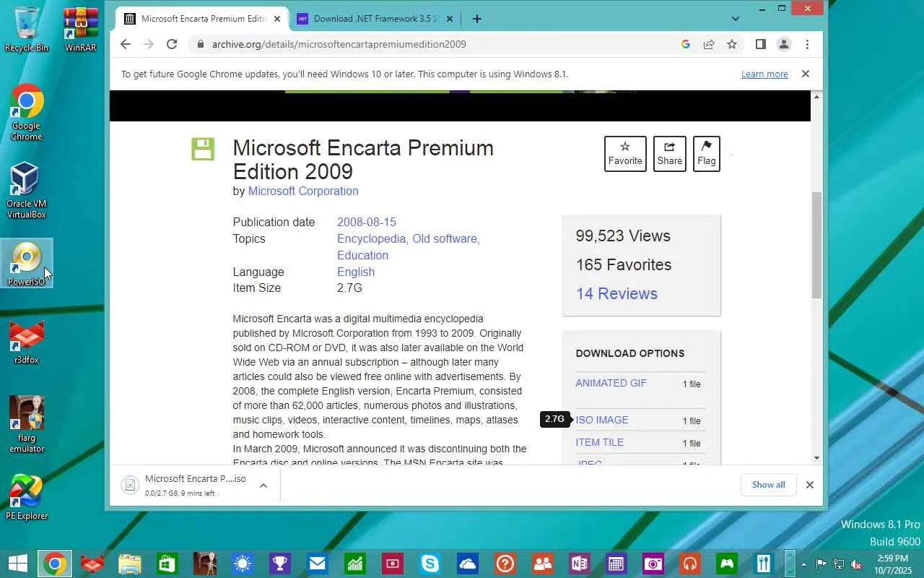View site information via the lock icon
Viewport: 924px width, 578px height.
pyautogui.click(x=199, y=44)
